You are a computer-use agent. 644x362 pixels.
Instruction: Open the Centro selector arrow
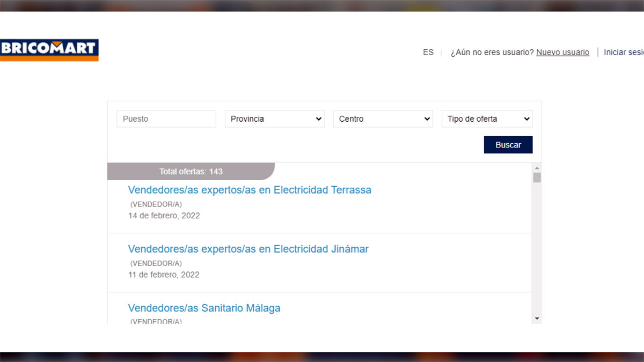[x=428, y=119]
